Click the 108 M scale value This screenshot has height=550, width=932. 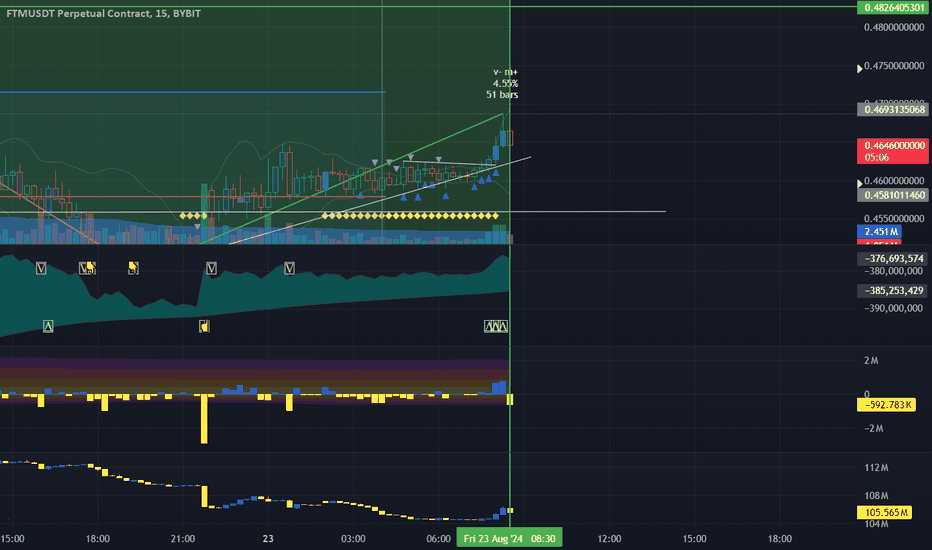pos(876,496)
